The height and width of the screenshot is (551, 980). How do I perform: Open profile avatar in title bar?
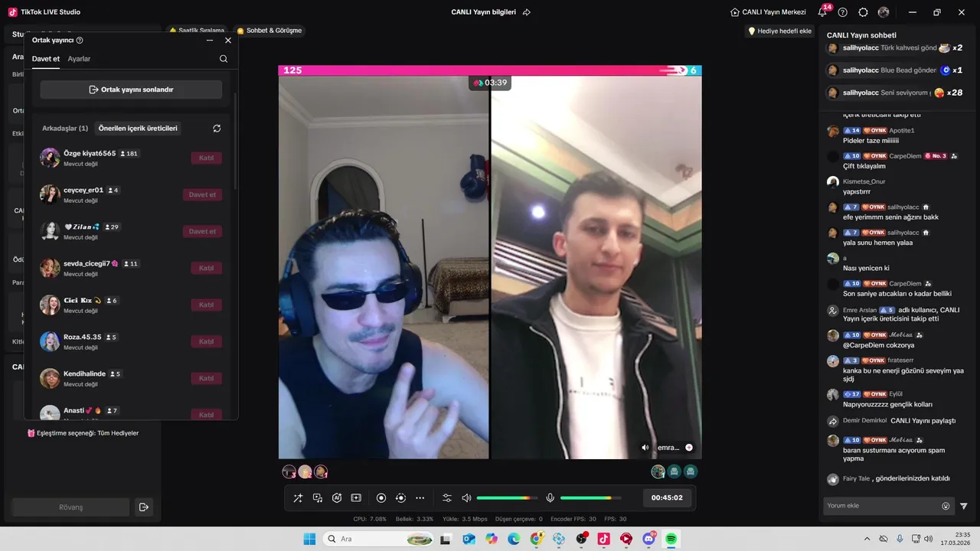pyautogui.click(x=884, y=12)
